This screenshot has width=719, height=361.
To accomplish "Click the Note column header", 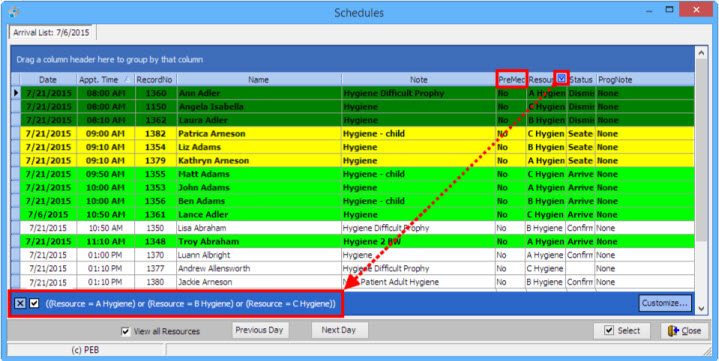I will click(419, 80).
